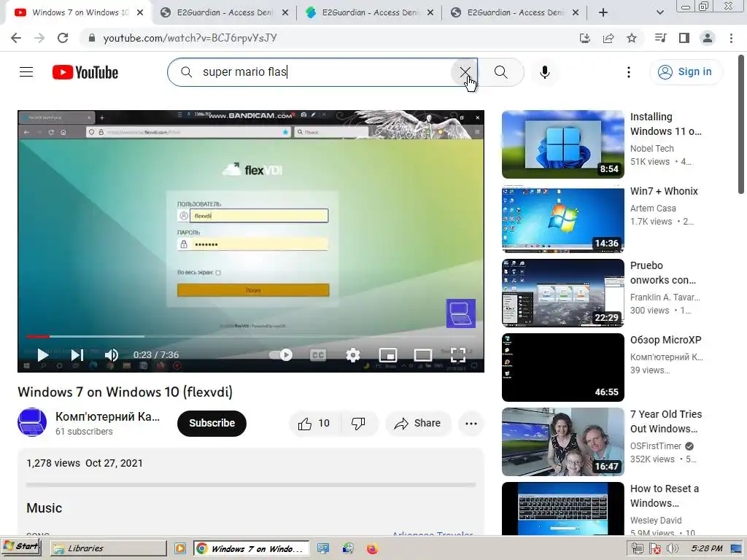Open Обзор MicroXP video title

(666, 340)
